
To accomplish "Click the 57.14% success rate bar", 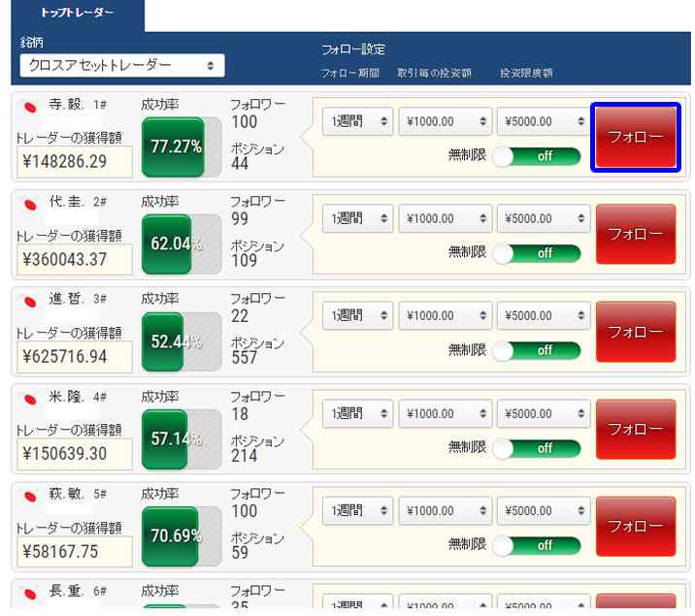I will click(182, 439).
